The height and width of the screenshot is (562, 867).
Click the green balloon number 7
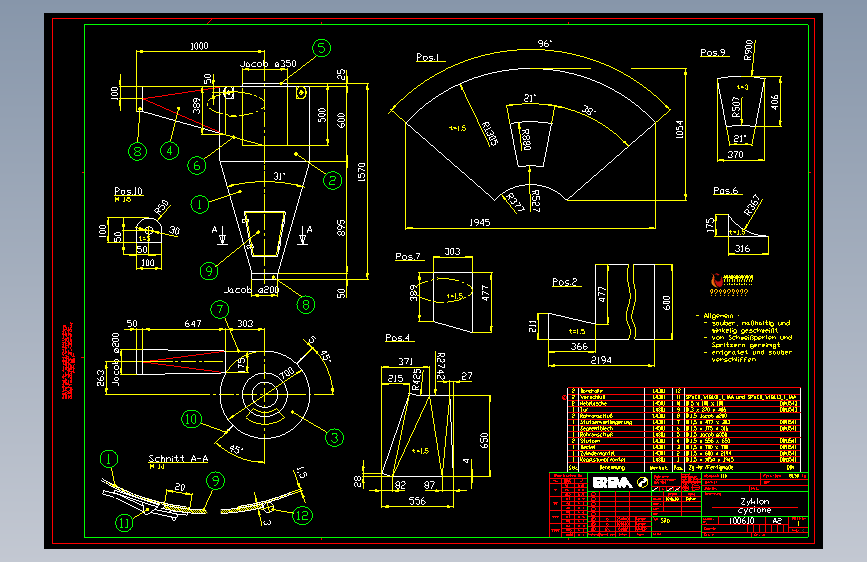coord(220,309)
